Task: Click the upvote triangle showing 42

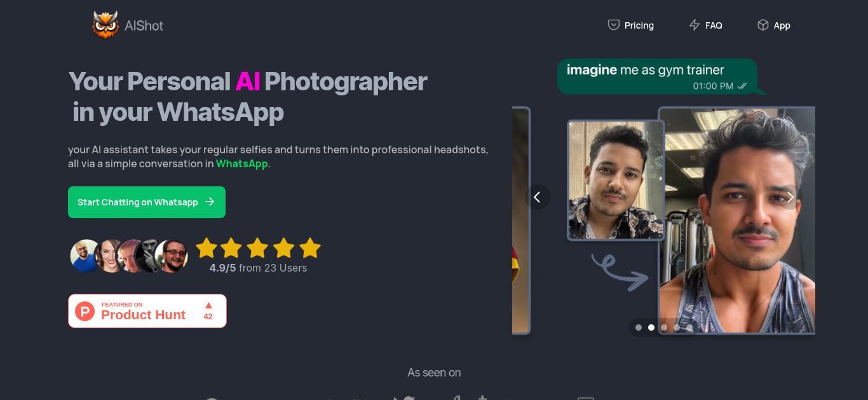Action: 208,305
